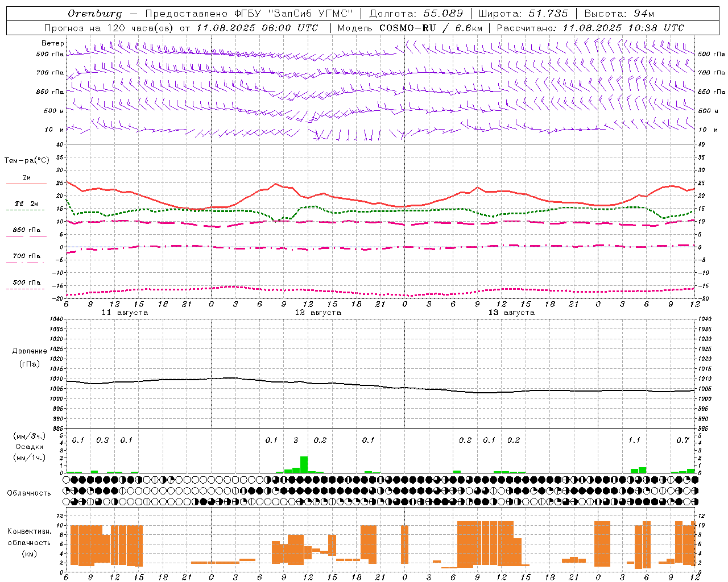Click the tallest green precipitation bar

click(x=304, y=464)
